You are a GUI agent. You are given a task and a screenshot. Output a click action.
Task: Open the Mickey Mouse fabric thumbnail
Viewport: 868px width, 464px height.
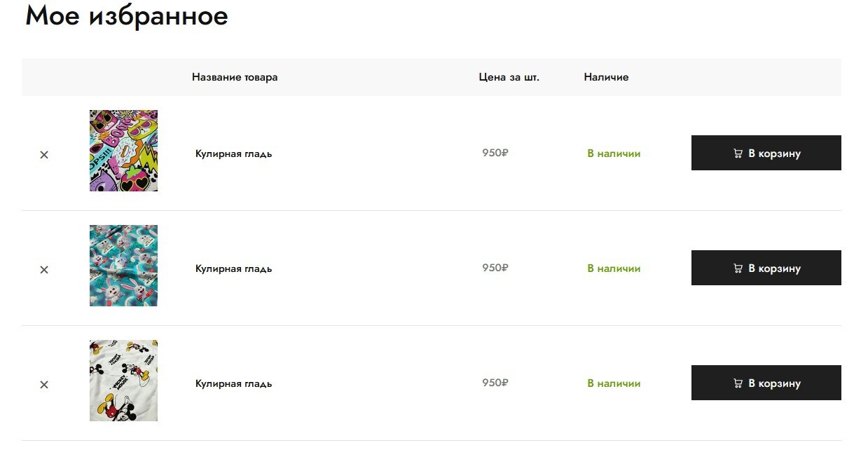pos(123,381)
